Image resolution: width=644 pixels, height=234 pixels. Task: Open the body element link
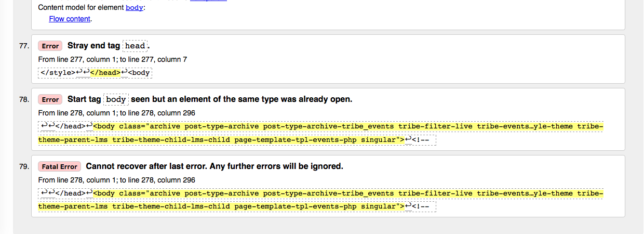point(134,8)
